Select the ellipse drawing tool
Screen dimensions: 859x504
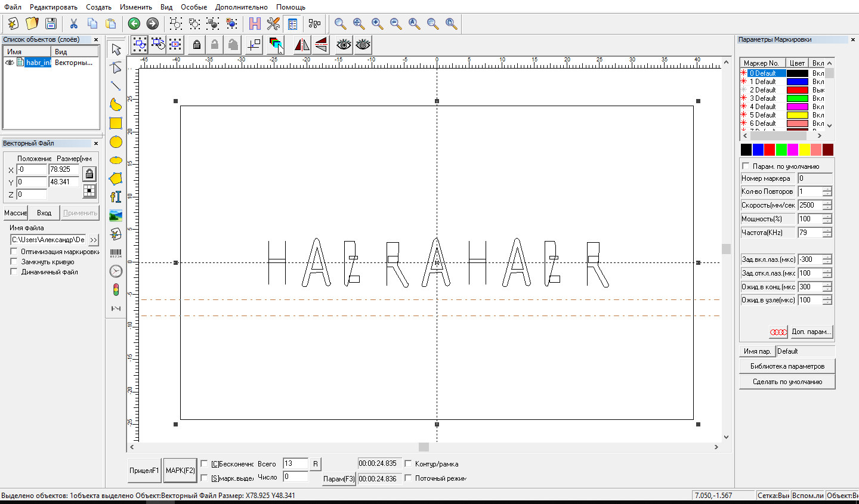pyautogui.click(x=116, y=160)
